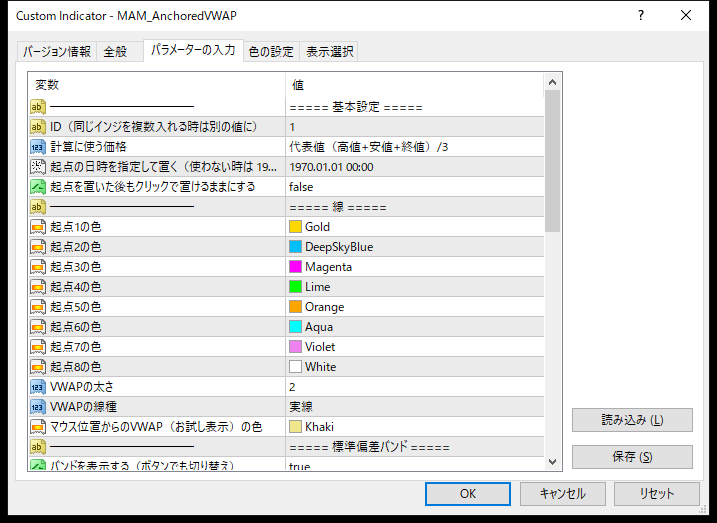This screenshot has height=523, width=717.
Task: Click the ab icon on the ID row
Action: [38, 127]
